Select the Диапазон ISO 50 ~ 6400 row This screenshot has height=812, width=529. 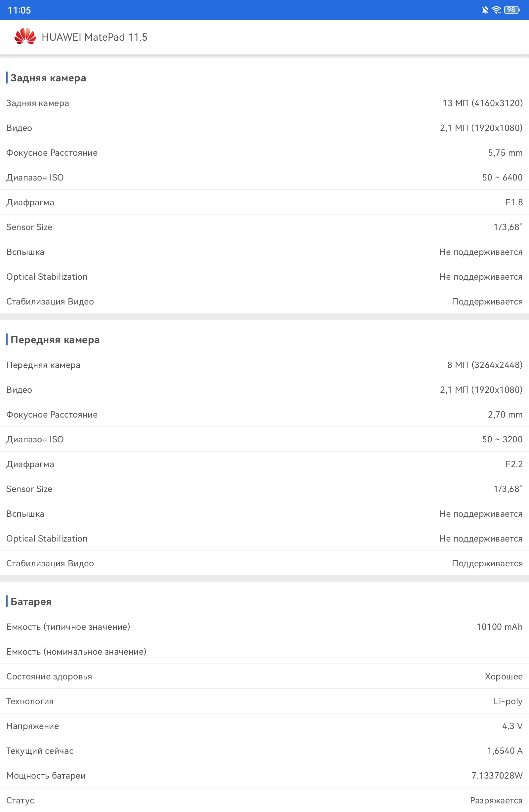click(x=264, y=178)
